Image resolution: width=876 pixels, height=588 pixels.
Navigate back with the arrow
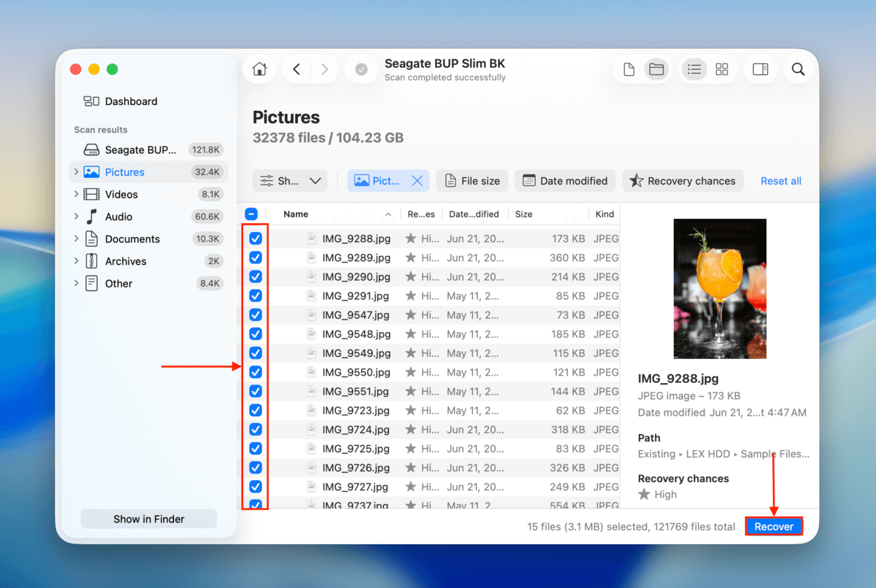pyautogui.click(x=296, y=69)
